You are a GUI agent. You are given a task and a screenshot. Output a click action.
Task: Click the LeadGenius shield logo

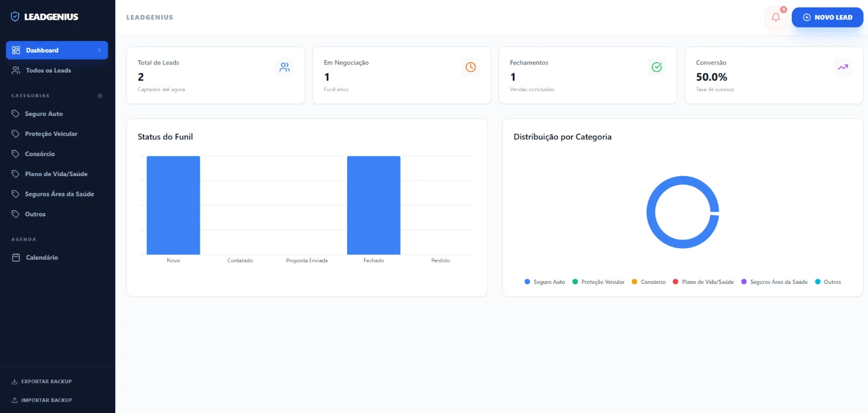click(x=15, y=17)
